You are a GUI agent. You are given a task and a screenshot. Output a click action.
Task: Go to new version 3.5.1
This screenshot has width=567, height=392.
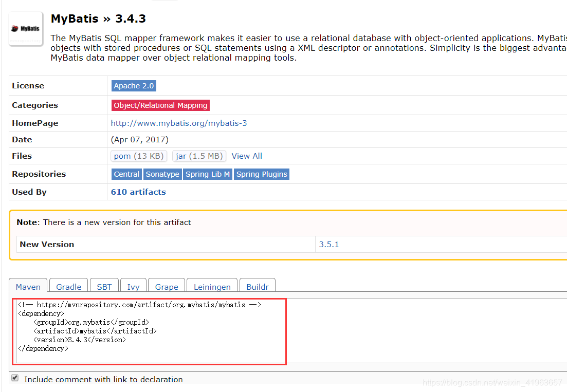[328, 244]
